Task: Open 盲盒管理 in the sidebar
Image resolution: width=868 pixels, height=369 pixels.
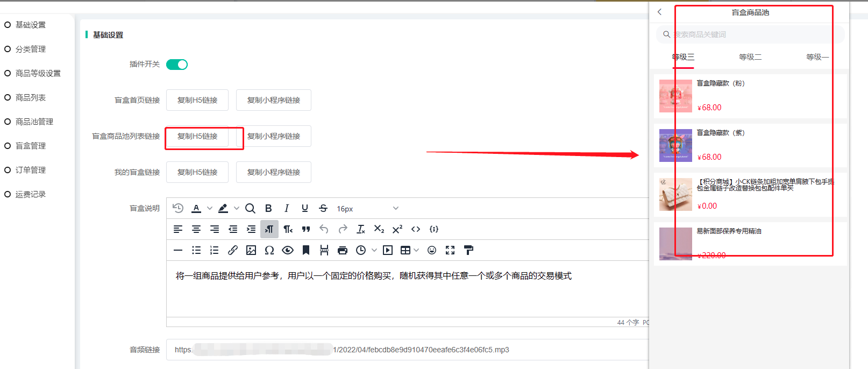Action: pyautogui.click(x=31, y=146)
